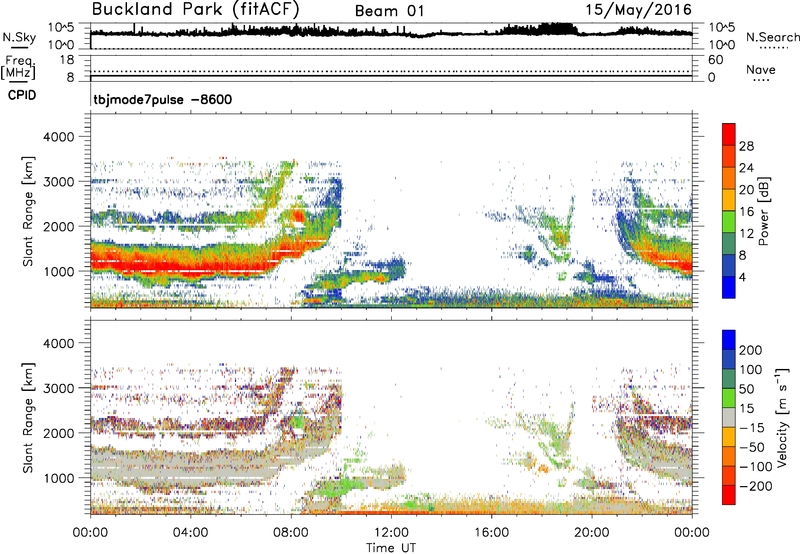Click the "4" label on power colorbar

tap(742, 277)
